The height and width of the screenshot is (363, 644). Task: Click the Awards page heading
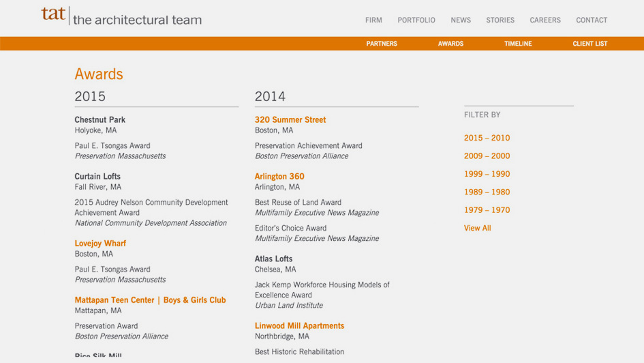(99, 74)
